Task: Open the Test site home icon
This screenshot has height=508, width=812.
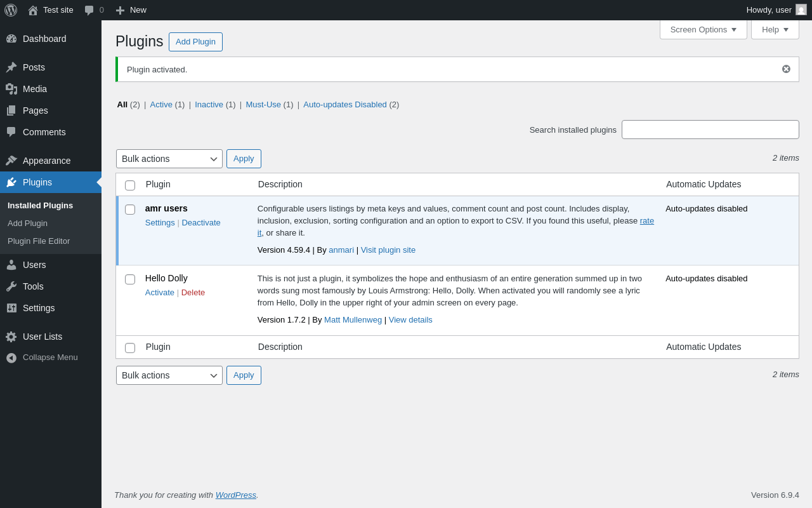Action: (33, 10)
